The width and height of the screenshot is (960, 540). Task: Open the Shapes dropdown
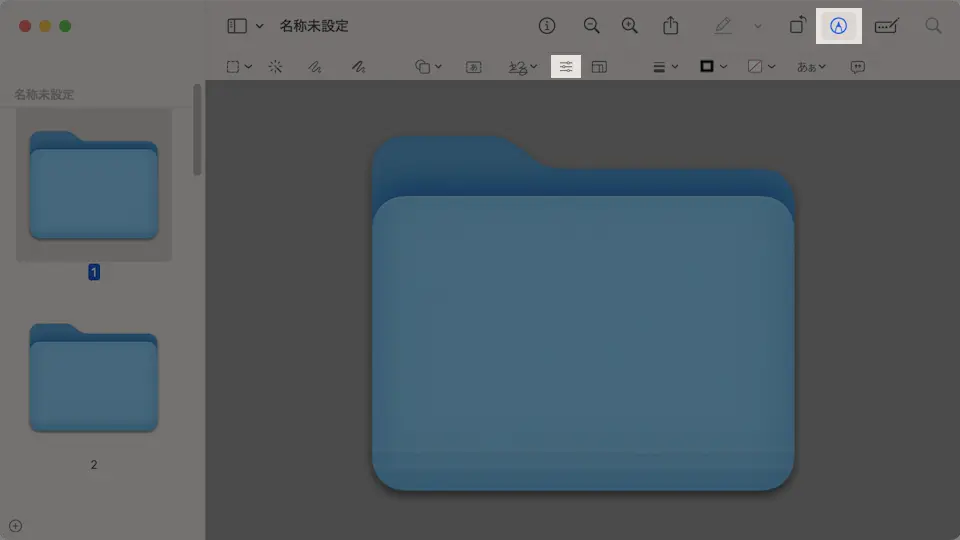click(428, 67)
